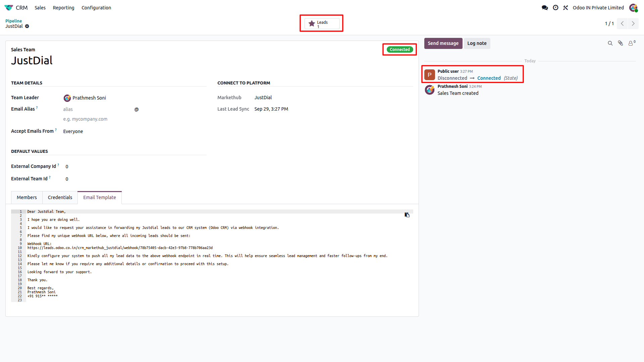Click 'Thank you.' line in editor

tap(37, 280)
